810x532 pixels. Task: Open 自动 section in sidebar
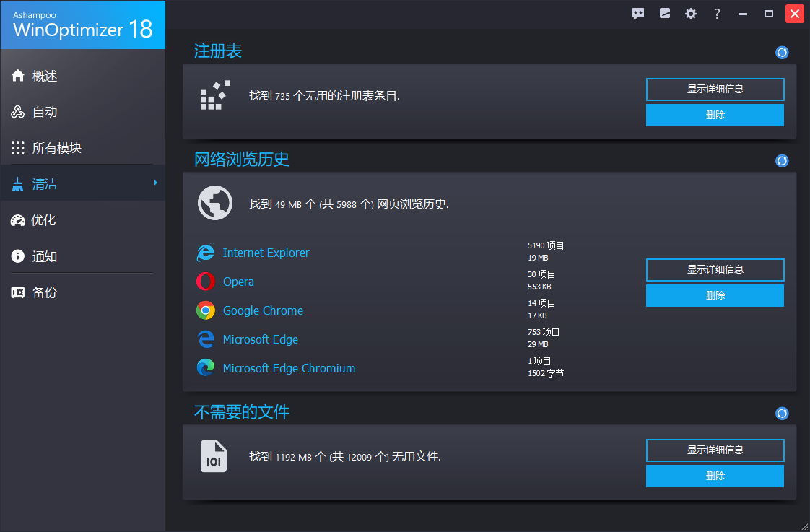pyautogui.click(x=82, y=112)
